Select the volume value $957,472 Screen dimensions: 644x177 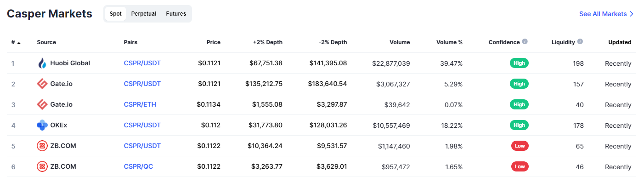(x=396, y=167)
